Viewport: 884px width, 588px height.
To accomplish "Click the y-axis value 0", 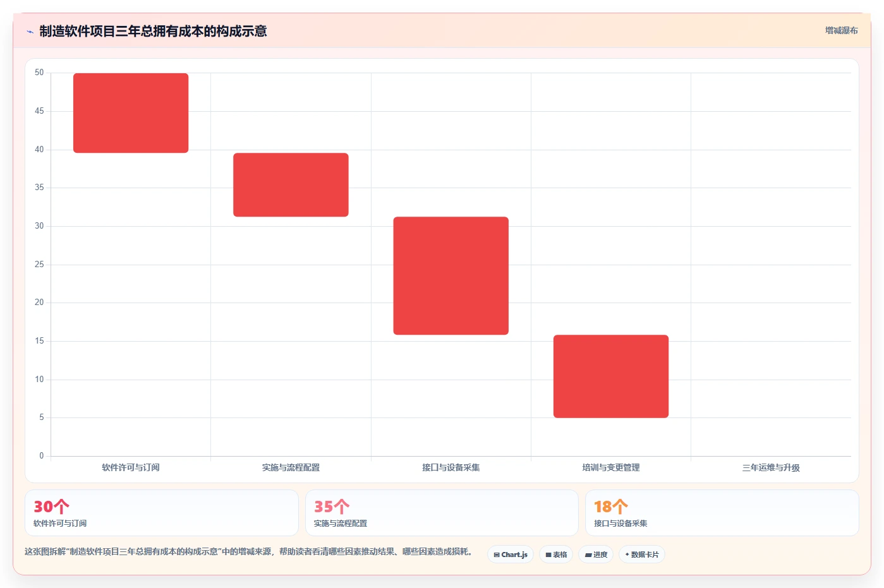I will [42, 455].
